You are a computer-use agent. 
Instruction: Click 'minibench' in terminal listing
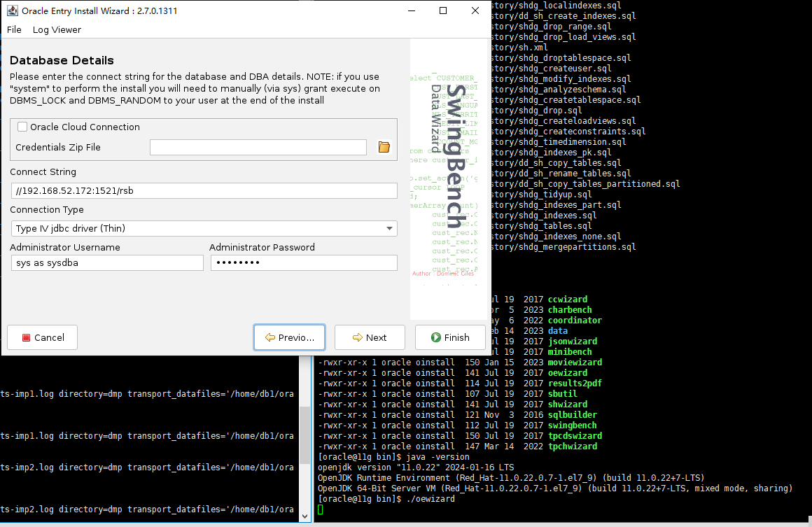pyautogui.click(x=570, y=351)
